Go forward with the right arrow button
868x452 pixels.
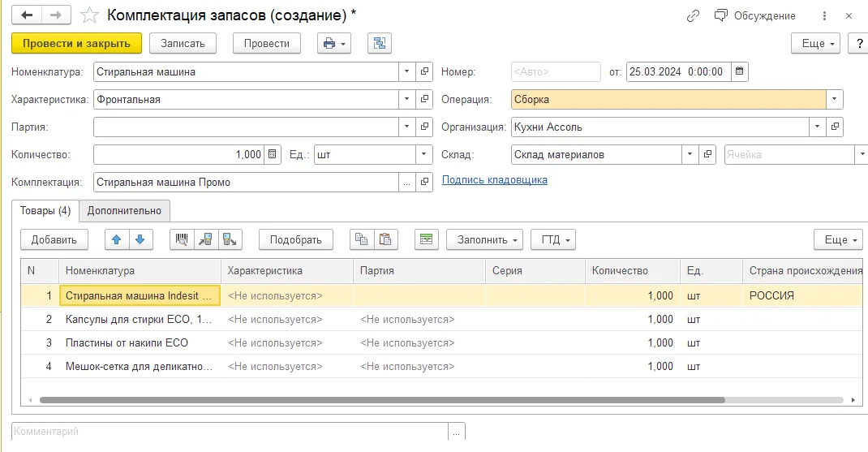pos(56,15)
